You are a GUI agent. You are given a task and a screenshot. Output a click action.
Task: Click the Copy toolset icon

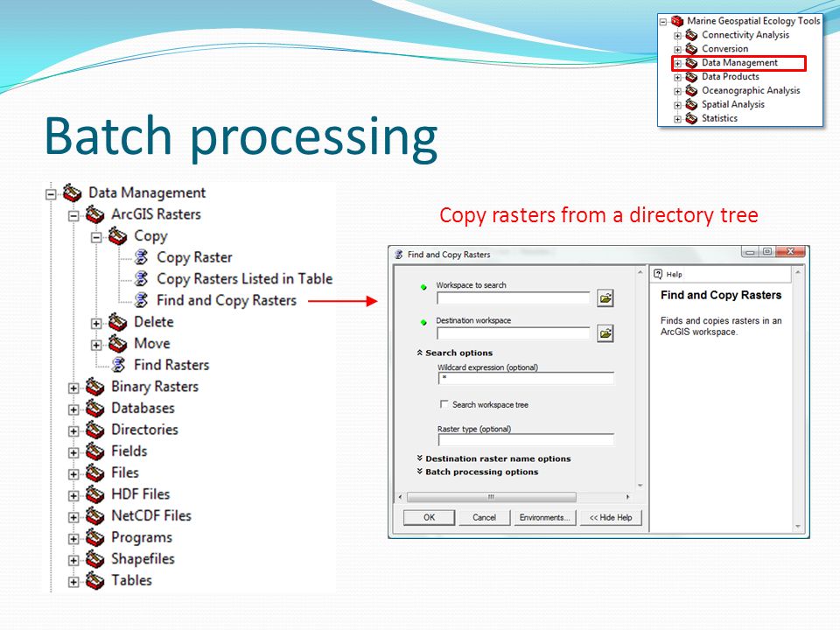pos(118,235)
